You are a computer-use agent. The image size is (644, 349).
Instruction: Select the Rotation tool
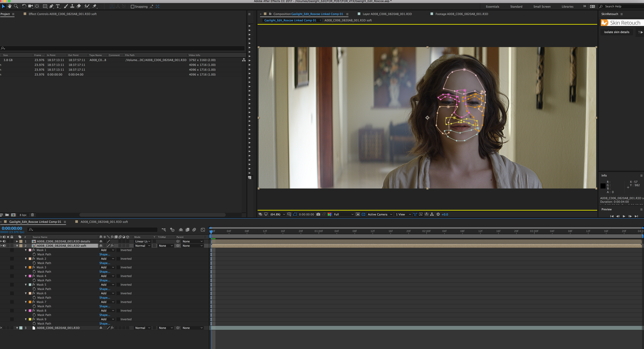click(24, 6)
